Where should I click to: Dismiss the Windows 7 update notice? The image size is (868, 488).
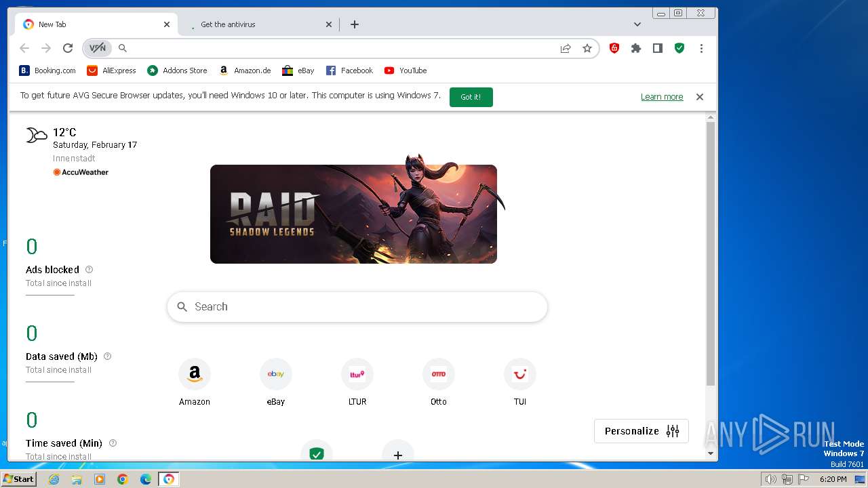coord(700,97)
